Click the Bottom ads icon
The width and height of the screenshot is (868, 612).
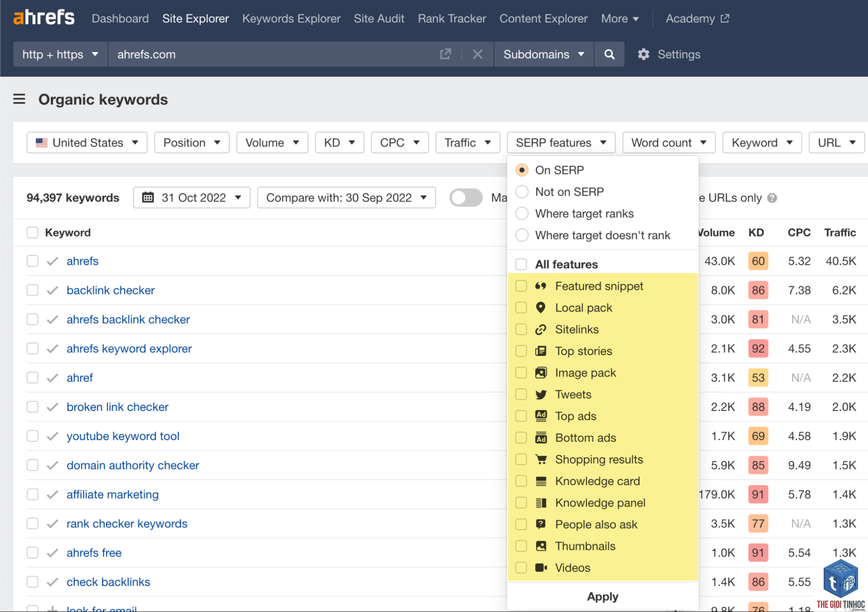coord(541,438)
